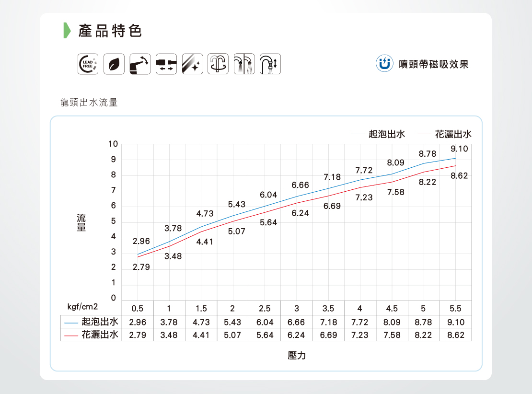Click the single-lever faucet handle icon
The height and width of the screenshot is (394, 532).
pos(140,64)
